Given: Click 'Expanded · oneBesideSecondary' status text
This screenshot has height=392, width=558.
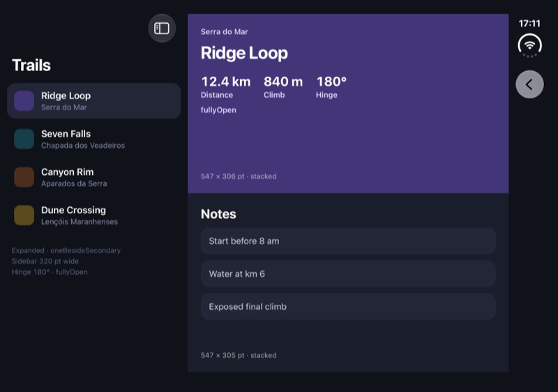Looking at the screenshot, I should point(66,250).
